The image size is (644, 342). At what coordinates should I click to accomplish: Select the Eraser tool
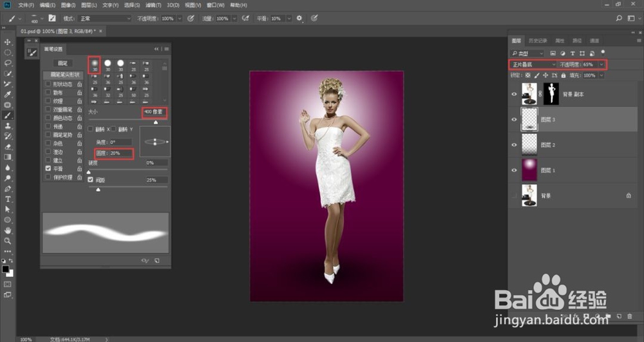[x=8, y=146]
